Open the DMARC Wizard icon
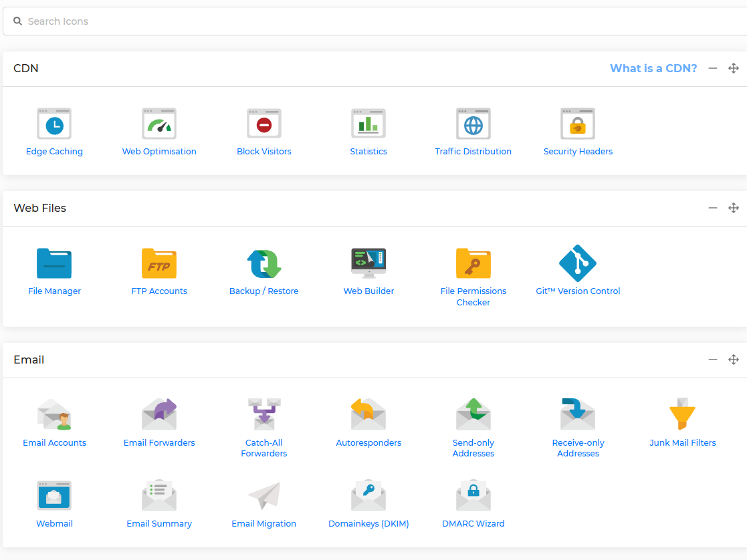This screenshot has width=747, height=560. 473,495
